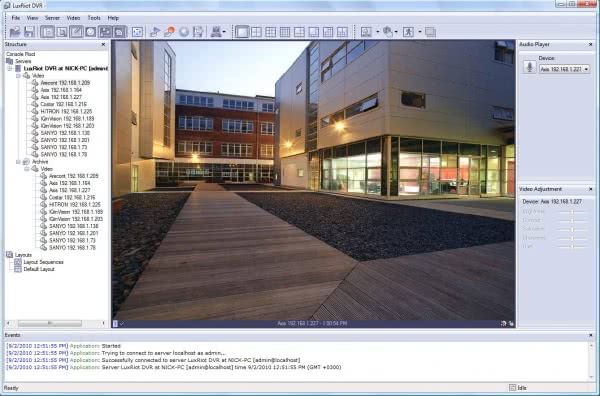Select the 4x4 grid layout icon

tap(285, 32)
